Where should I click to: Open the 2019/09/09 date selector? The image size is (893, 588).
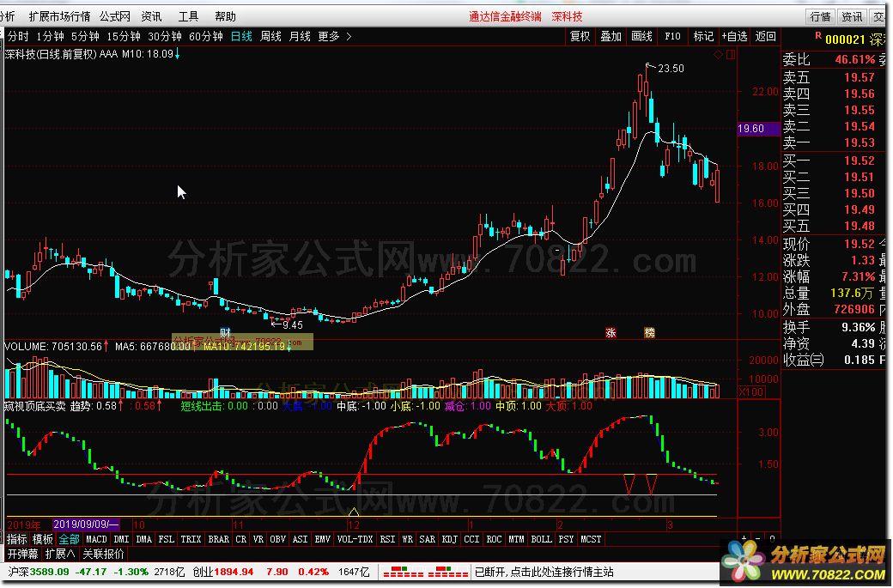(87, 523)
